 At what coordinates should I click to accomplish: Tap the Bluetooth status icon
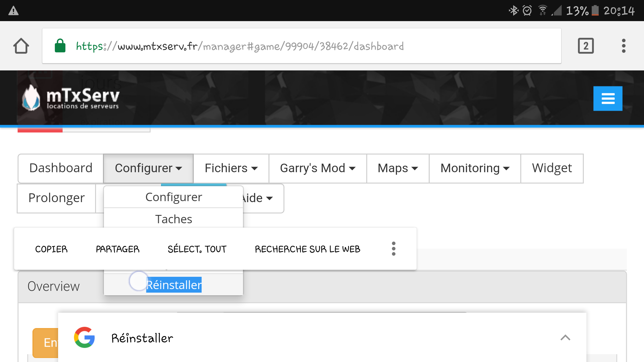[x=513, y=11]
